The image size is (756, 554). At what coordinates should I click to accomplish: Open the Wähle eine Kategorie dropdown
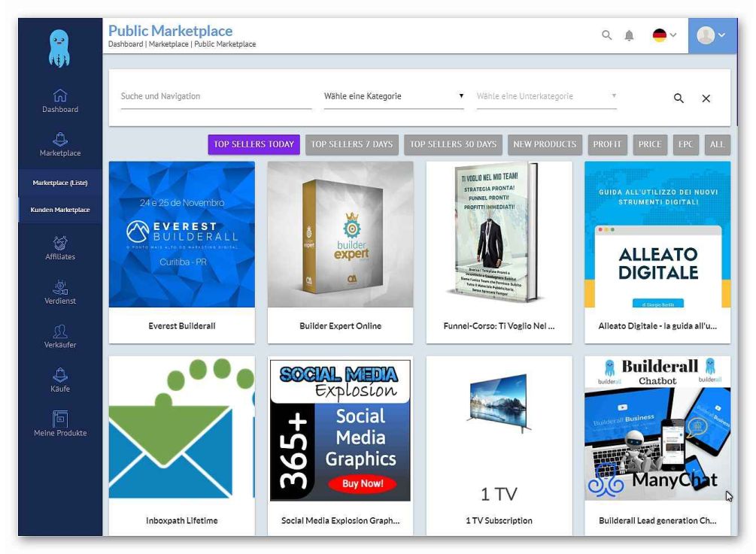pos(393,96)
